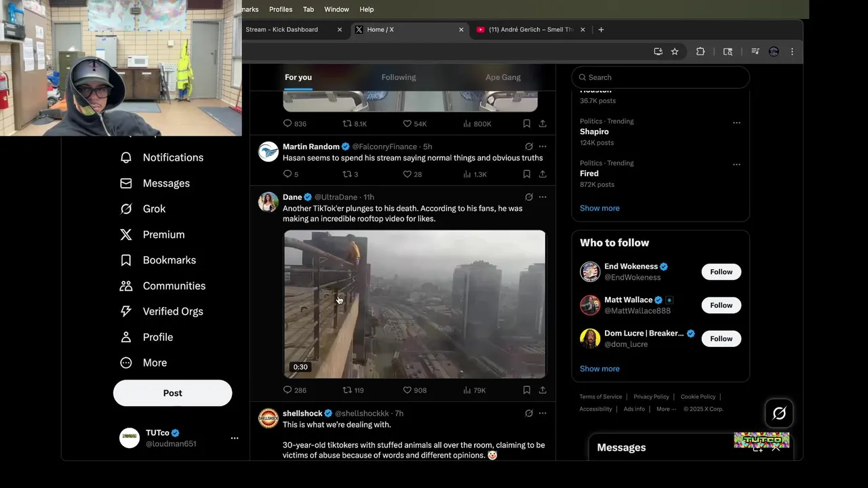868x488 pixels.
Task: Open more options for Fired trend
Action: pyautogui.click(x=736, y=164)
